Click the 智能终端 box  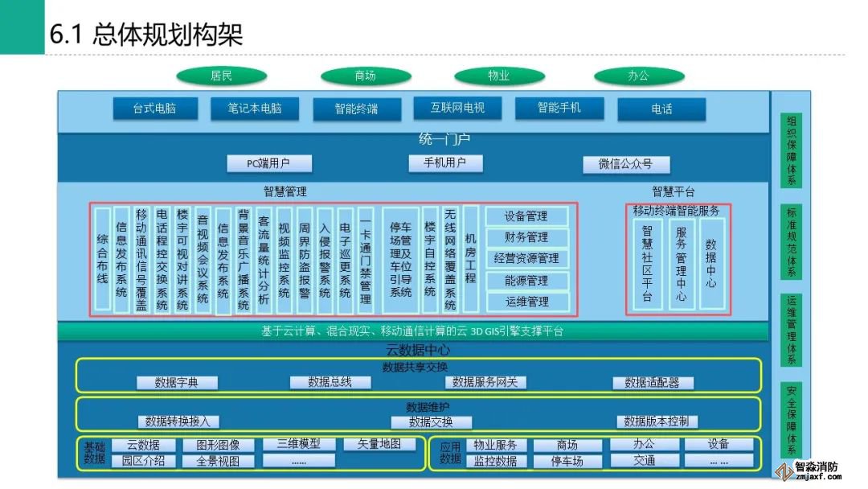(356, 109)
